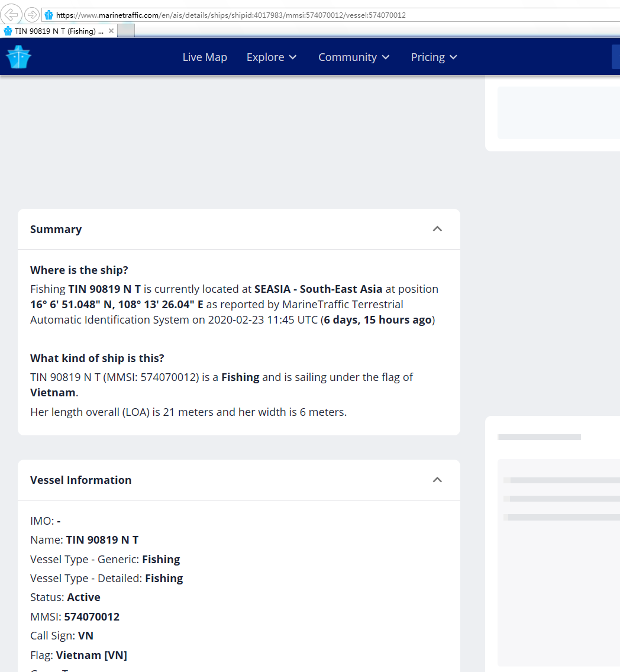Click the 'What kind of ship is this?' heading
Screen dimensions: 620x672
[x=97, y=358]
